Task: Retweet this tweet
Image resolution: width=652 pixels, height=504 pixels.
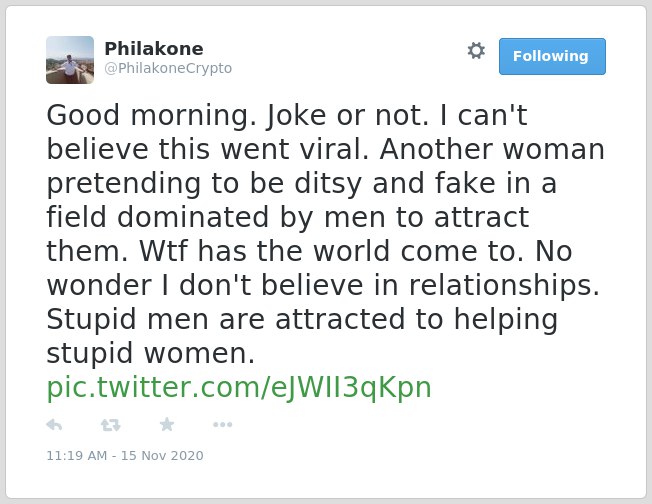Action: click(x=110, y=425)
